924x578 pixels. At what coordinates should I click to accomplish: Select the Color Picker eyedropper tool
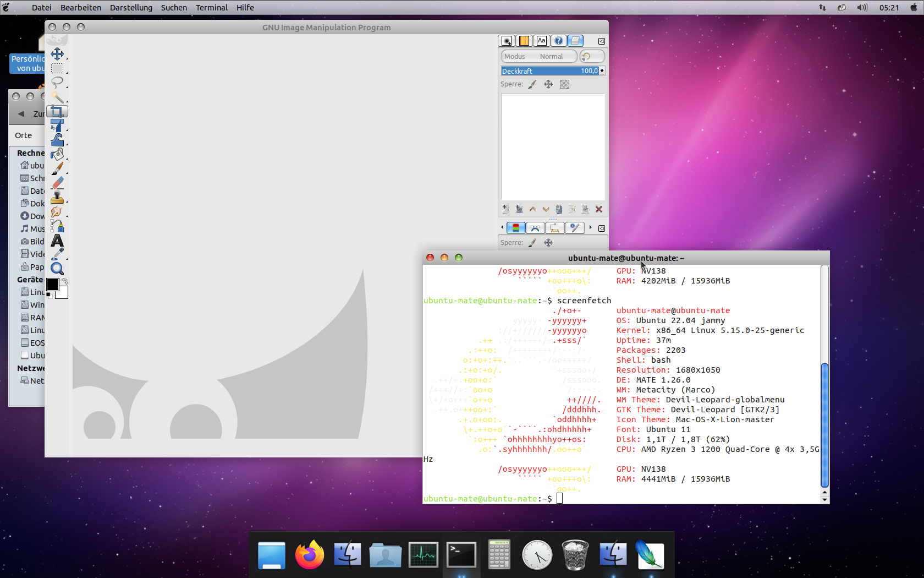[x=57, y=254]
